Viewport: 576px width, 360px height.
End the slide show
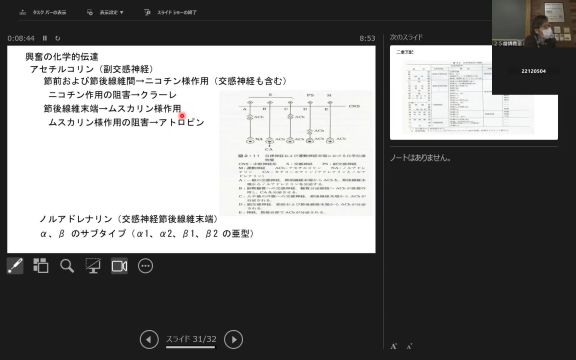[170, 12]
